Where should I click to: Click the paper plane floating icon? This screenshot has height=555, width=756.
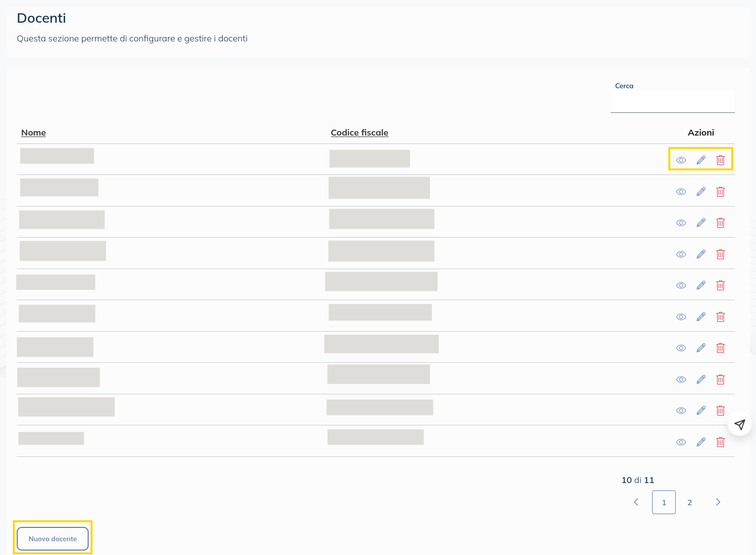pos(740,424)
